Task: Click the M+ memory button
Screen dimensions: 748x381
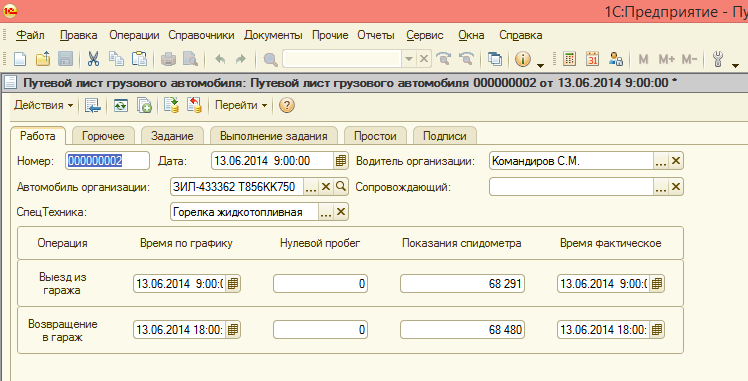Action: tap(666, 59)
